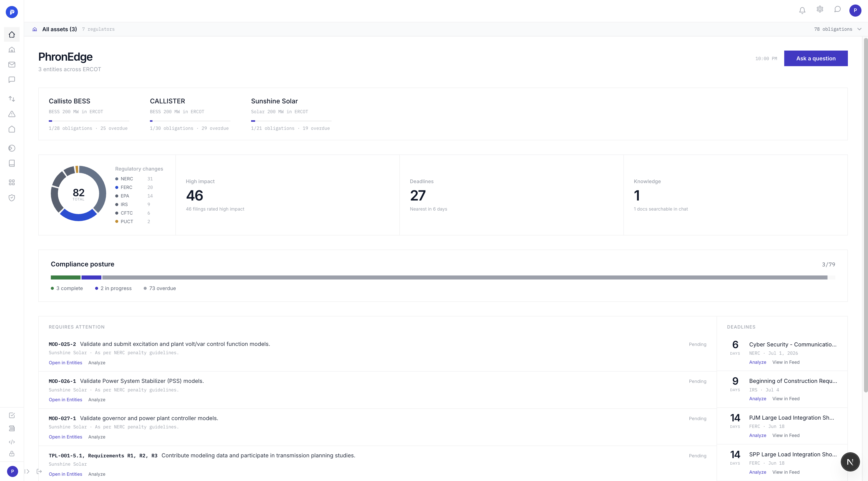868x481 pixels.
Task: Analyze the MOD-027-1 item
Action: (97, 437)
